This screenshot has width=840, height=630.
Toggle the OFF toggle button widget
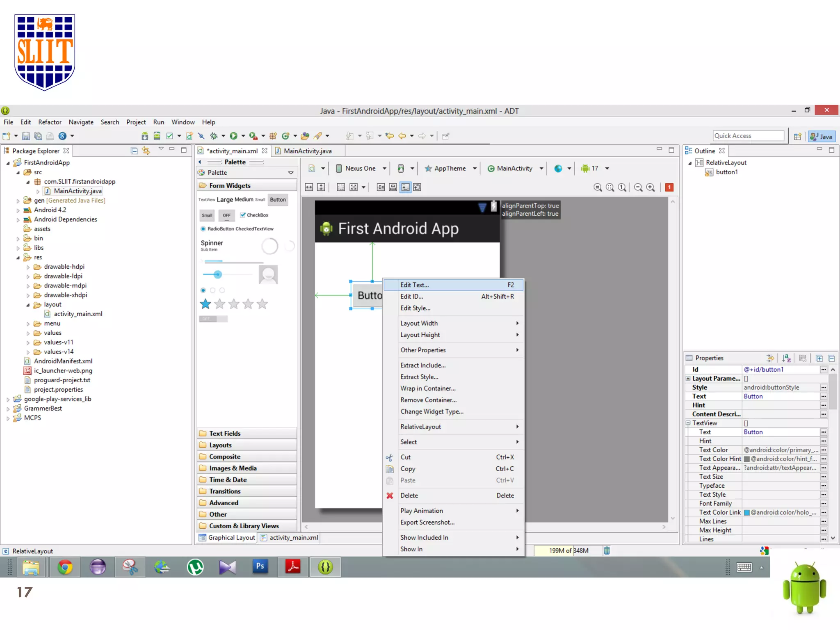pos(226,215)
